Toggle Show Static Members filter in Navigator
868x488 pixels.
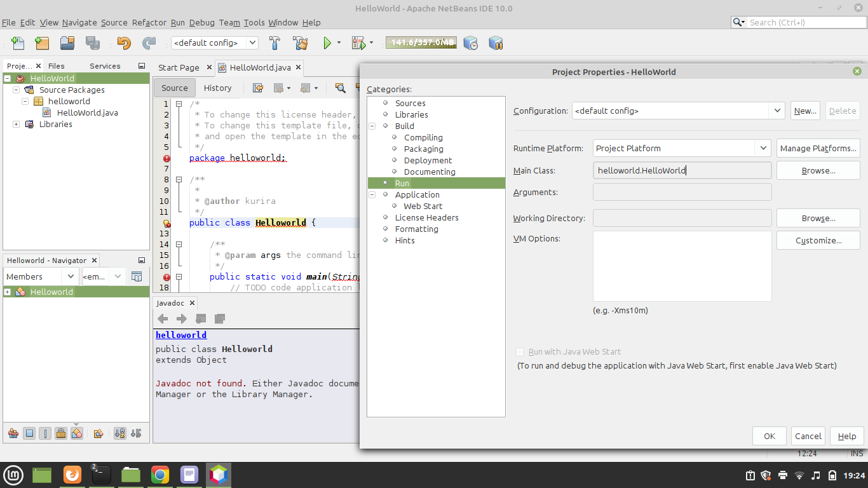click(x=44, y=433)
